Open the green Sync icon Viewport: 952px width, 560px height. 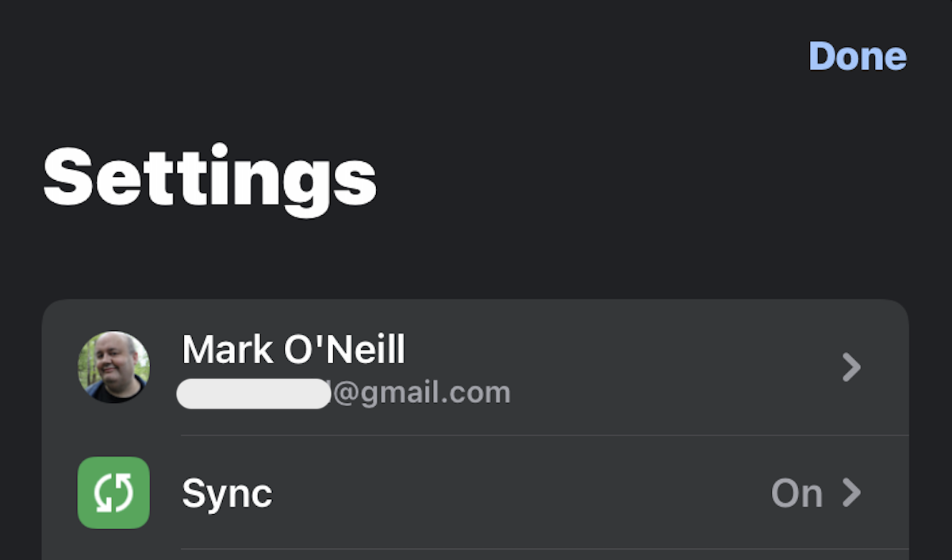point(113,493)
